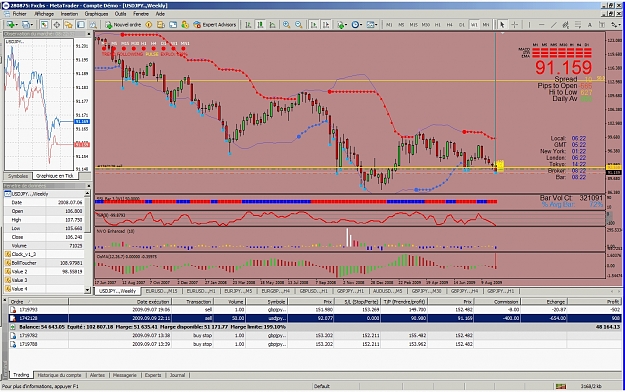Open the Fenetre menu
625x392 pixels.
click(141, 14)
